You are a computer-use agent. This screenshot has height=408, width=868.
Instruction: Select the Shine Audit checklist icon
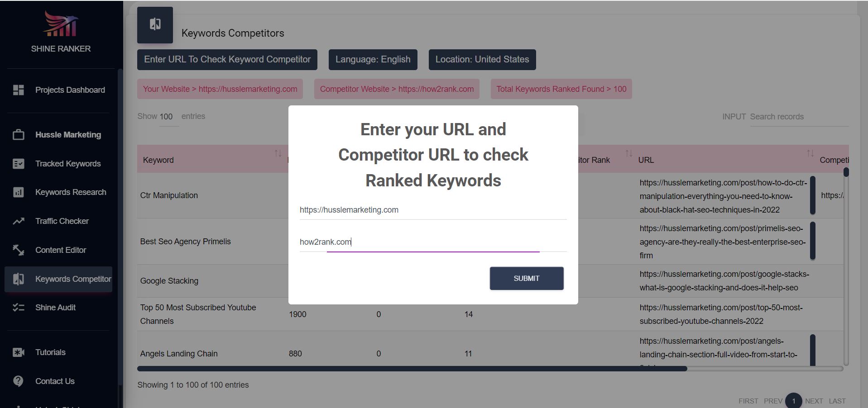tap(18, 308)
